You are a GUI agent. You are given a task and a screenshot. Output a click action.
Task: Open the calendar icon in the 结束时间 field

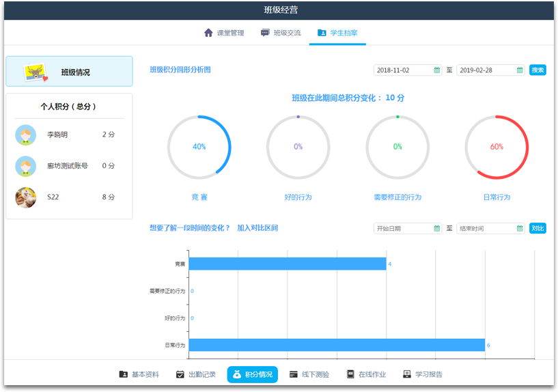point(520,228)
